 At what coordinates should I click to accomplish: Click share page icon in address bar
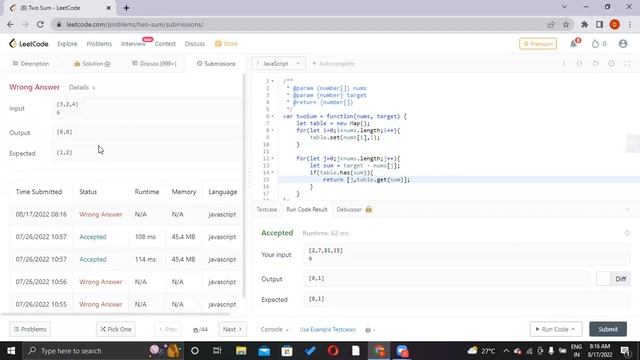pos(551,24)
